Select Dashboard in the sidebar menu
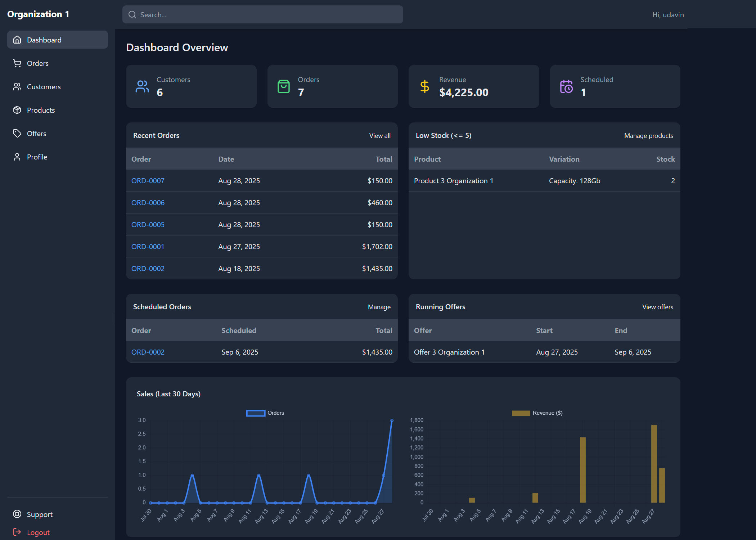 click(x=44, y=40)
